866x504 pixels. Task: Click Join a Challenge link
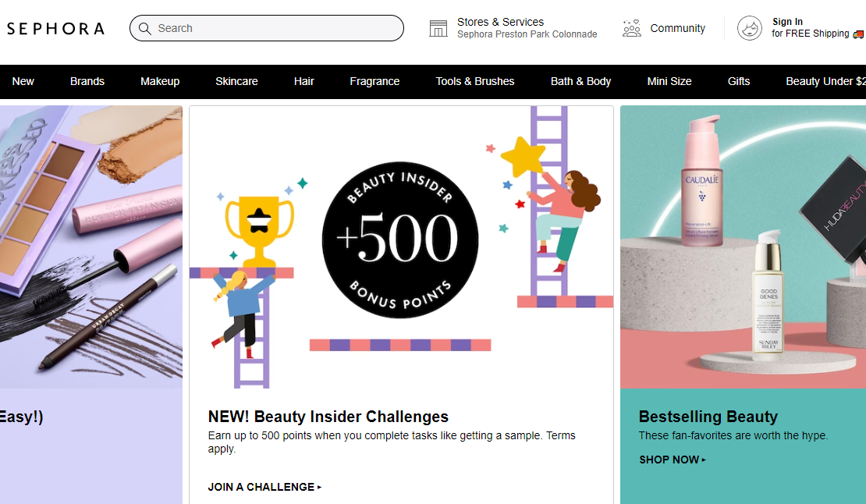(264, 487)
